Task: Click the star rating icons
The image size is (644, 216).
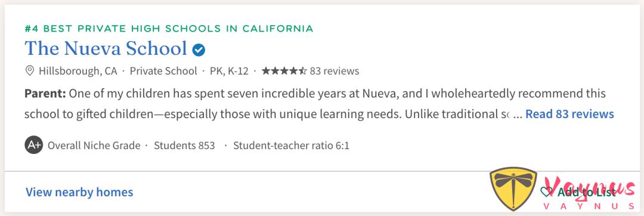Action: click(x=284, y=71)
